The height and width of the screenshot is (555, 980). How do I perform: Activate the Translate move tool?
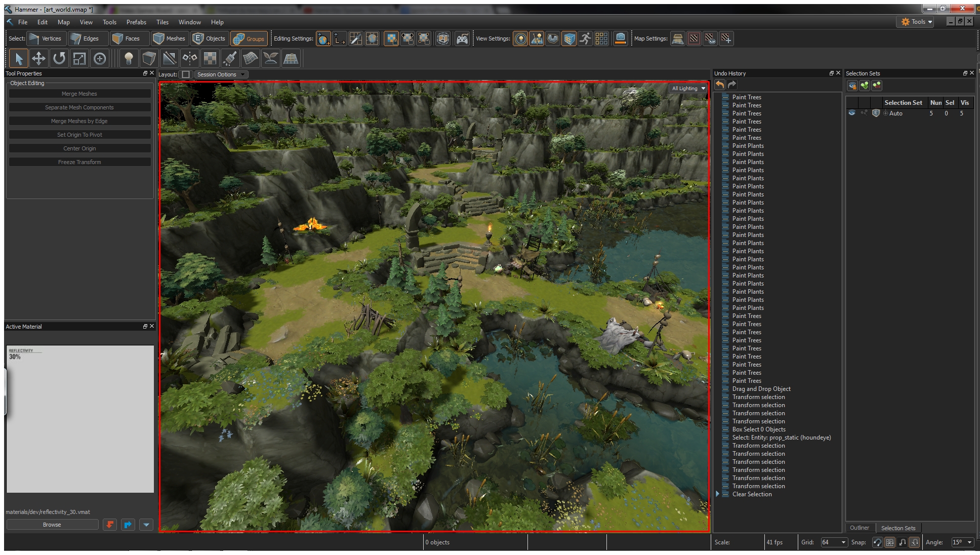[38, 59]
